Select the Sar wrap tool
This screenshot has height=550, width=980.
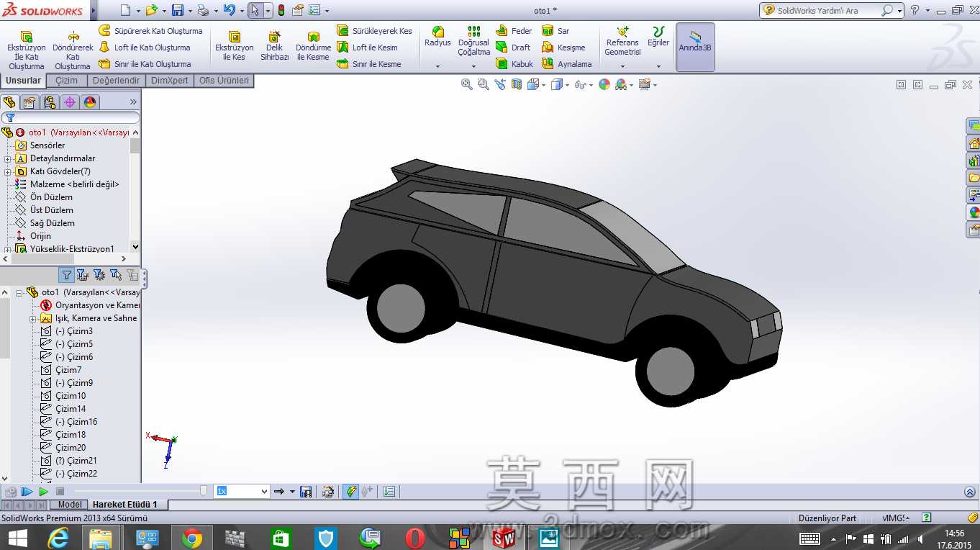(x=555, y=31)
